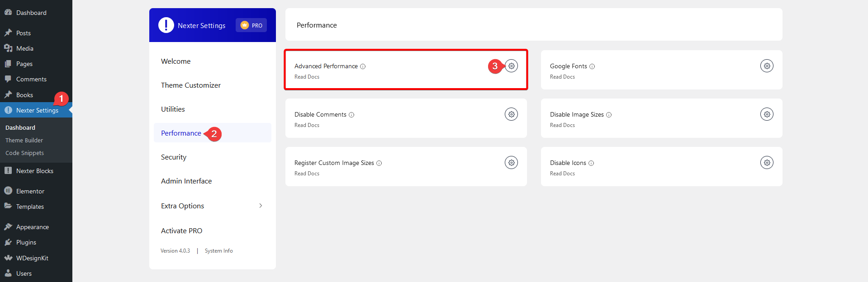Open the Welcome tab
Viewport: 868px width, 282px height.
tap(213, 61)
